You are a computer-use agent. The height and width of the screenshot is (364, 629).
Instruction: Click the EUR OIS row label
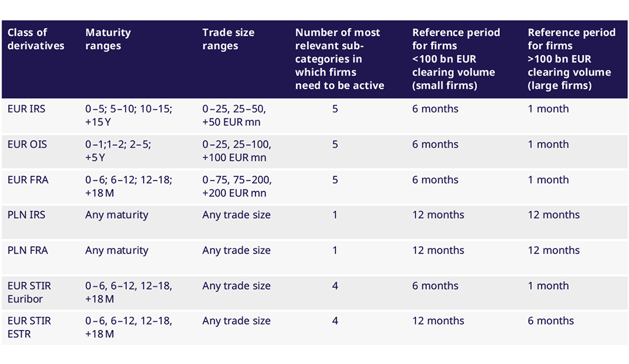[x=27, y=145]
